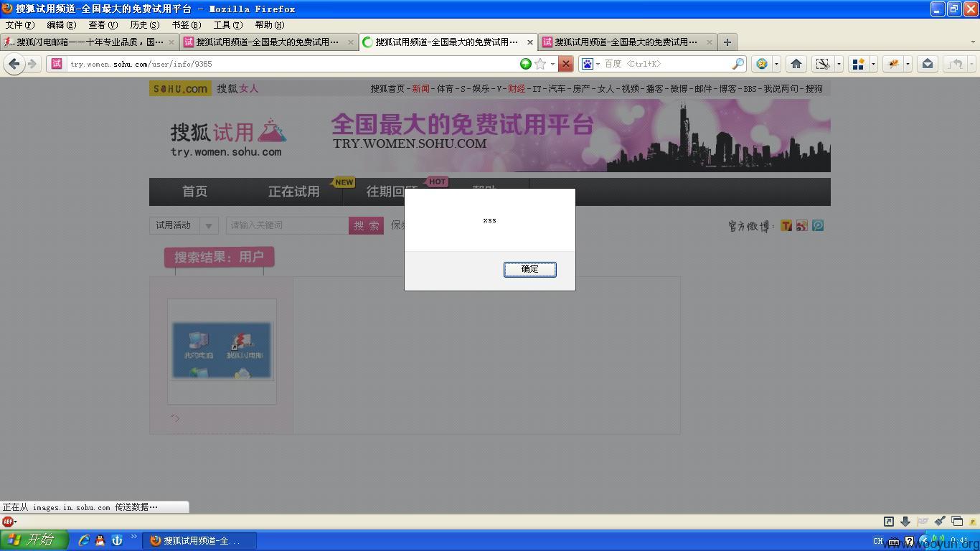Click the blue anchor quick launch icon
The image size is (980, 551).
tap(117, 540)
